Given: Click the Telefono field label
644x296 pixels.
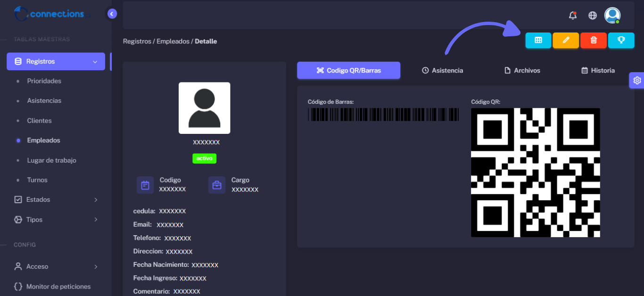Looking at the screenshot, I should 147,238.
